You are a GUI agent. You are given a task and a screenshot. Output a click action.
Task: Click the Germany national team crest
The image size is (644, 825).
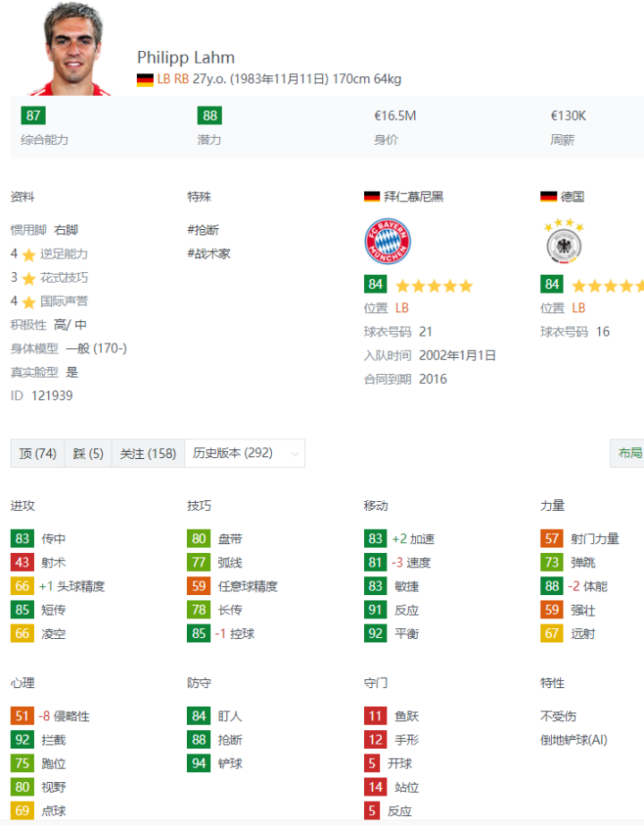[563, 242]
